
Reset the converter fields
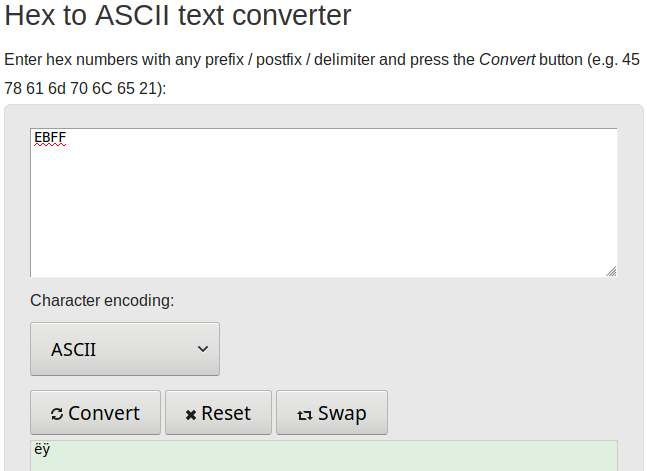(218, 412)
